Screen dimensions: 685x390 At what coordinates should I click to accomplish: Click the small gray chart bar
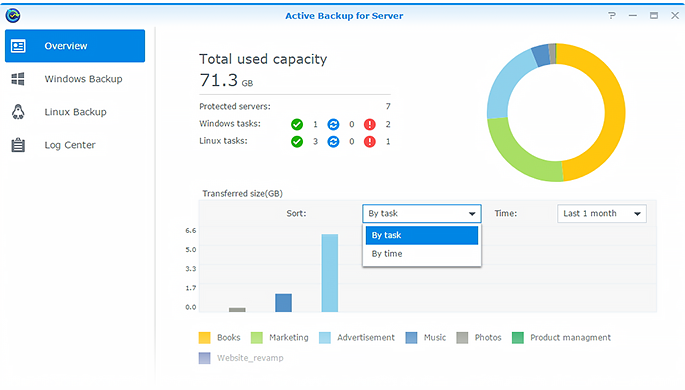tap(237, 310)
